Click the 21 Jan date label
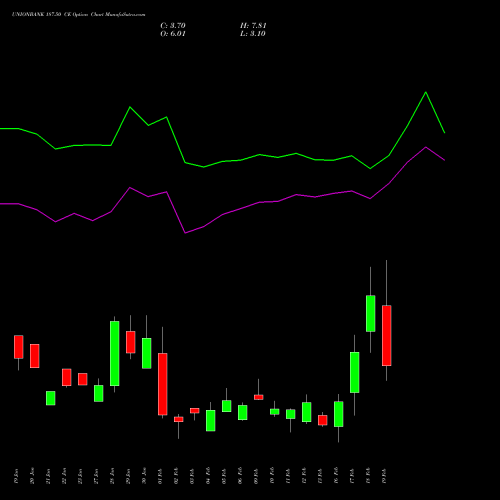The height and width of the screenshot is (500, 500). click(48, 476)
